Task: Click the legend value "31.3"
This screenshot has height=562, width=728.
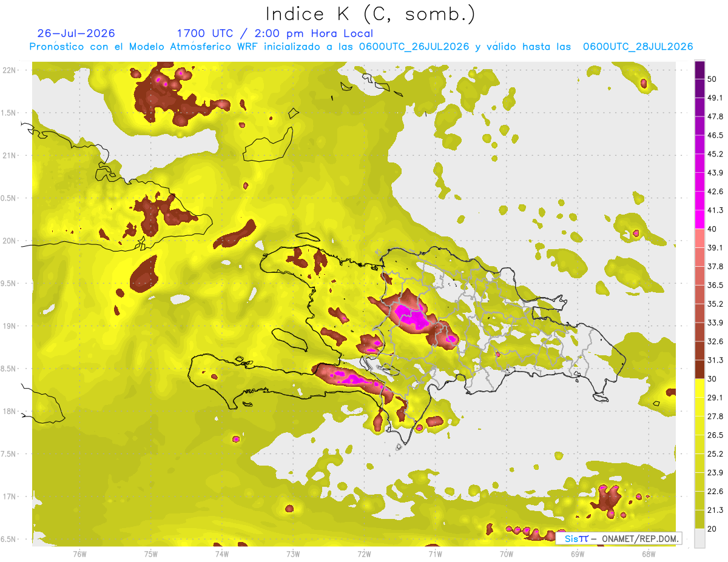Action: point(715,360)
